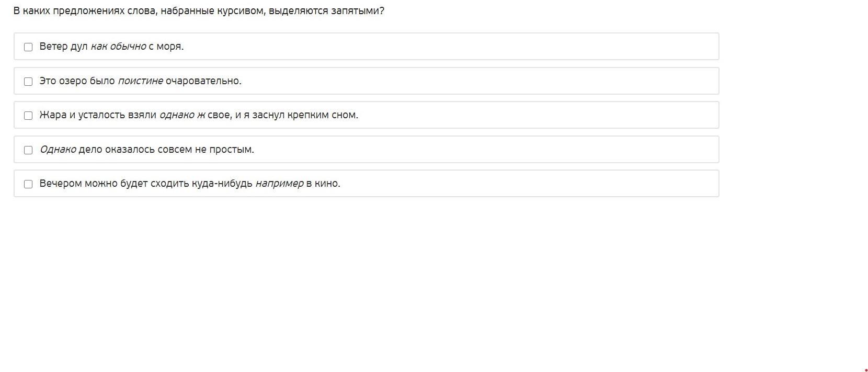This screenshot has width=868, height=372.
Task: Mark the checkbox for «Вечером можно будет сходить»
Action: pyautogui.click(x=28, y=184)
